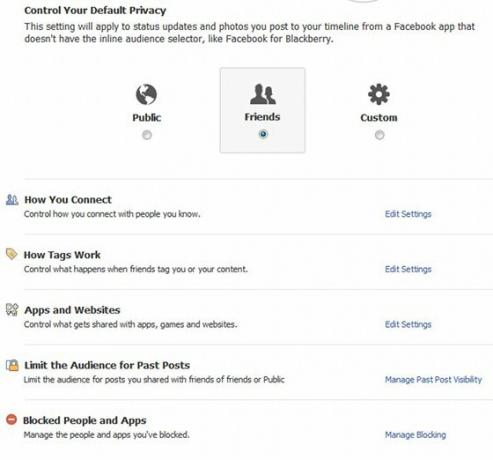The width and height of the screenshot is (493, 460).
Task: Click the Custom privacy label
Action: coord(379,118)
